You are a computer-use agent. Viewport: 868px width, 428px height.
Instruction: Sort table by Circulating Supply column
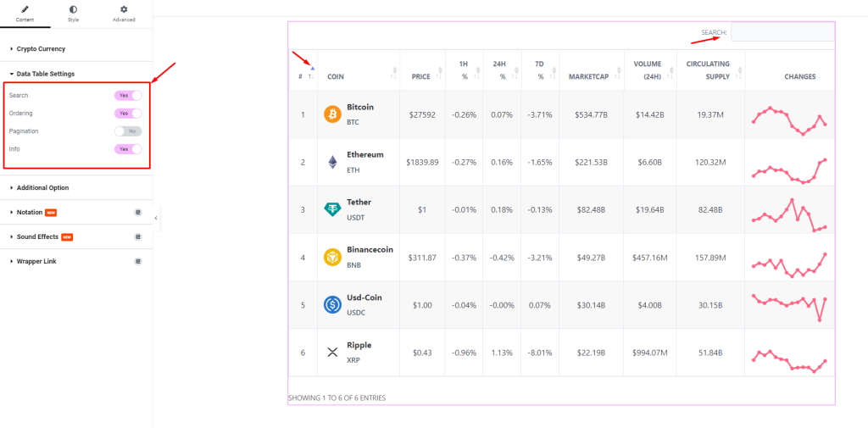click(x=710, y=69)
